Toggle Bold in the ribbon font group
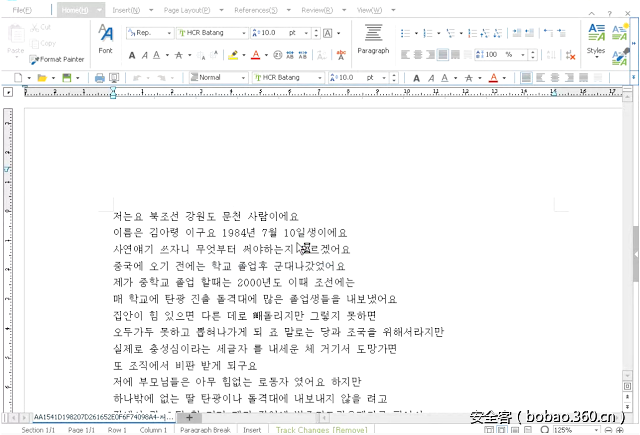Image resolution: width=640 pixels, height=435 pixels. tap(132, 55)
